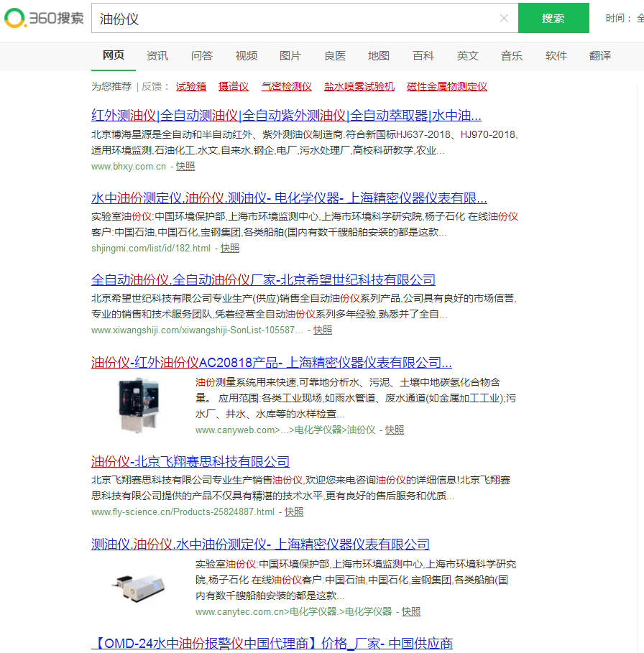Open the 时间 filter at top right
This screenshot has width=644, height=653.
pyautogui.click(x=625, y=18)
